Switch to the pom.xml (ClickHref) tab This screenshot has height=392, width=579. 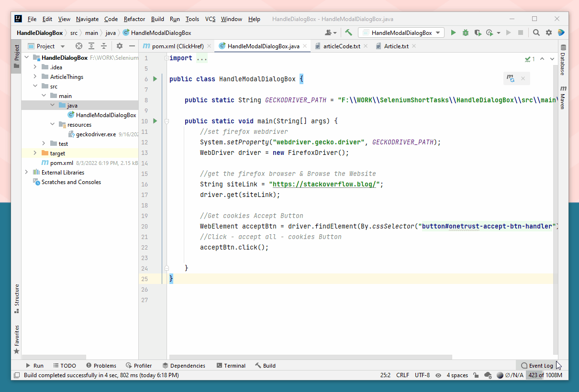click(178, 46)
